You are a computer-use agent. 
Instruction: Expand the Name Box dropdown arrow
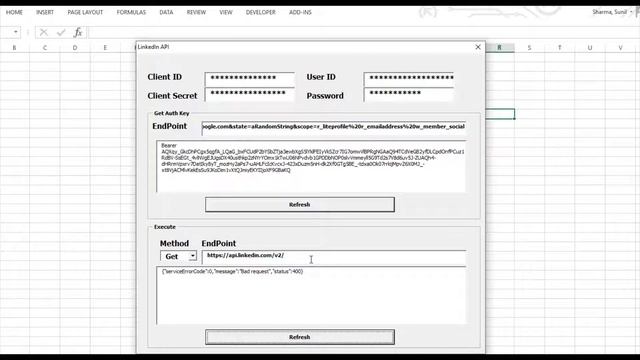16,32
